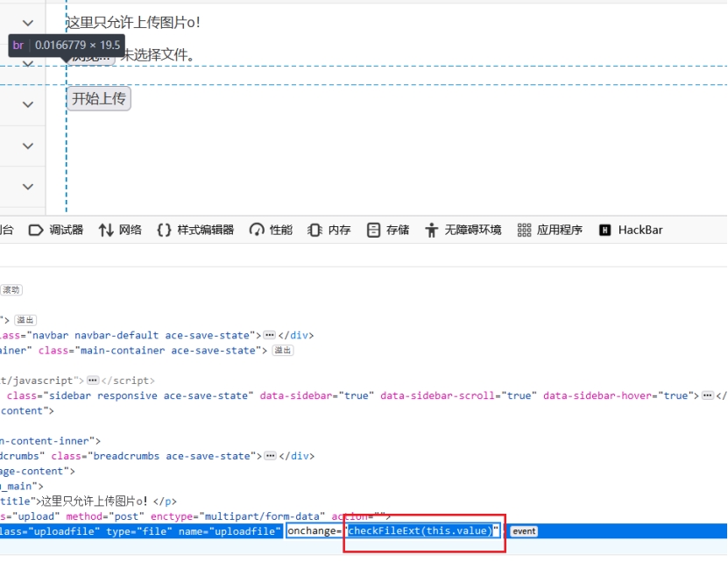Click the enctype multipart/form-data attribute

(237, 516)
